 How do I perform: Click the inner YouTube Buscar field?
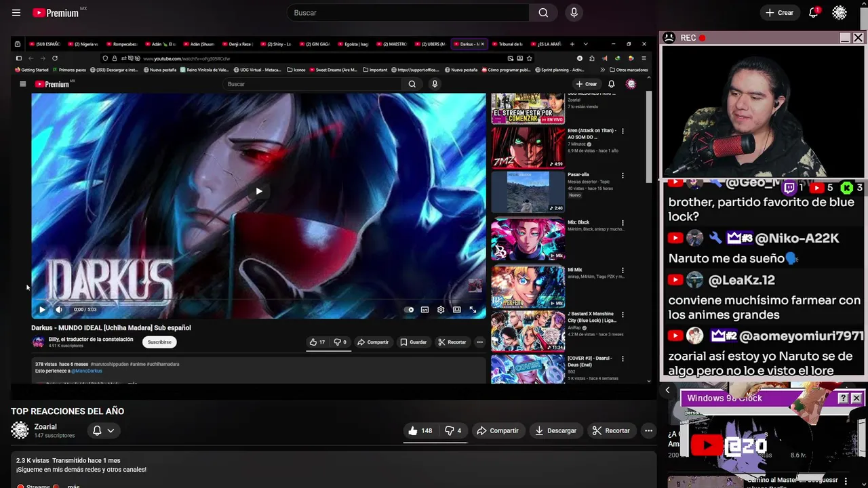(313, 84)
